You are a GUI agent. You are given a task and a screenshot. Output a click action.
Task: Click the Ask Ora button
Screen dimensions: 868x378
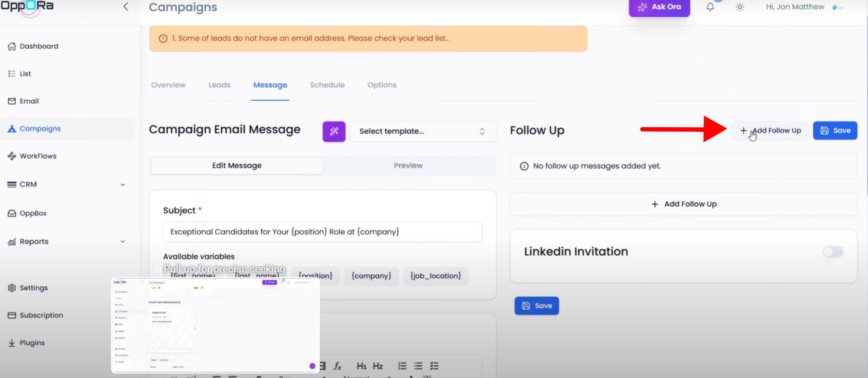[x=659, y=7]
